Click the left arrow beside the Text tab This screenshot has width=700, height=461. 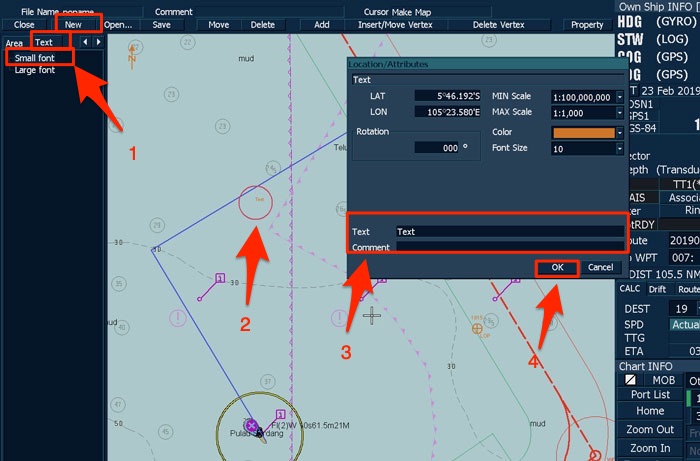pos(85,42)
